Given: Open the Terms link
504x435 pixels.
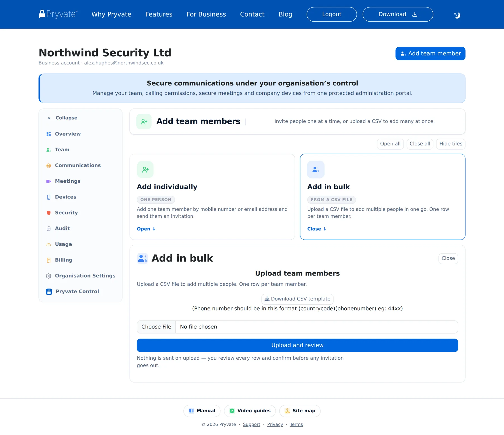Looking at the screenshot, I should pos(296,424).
